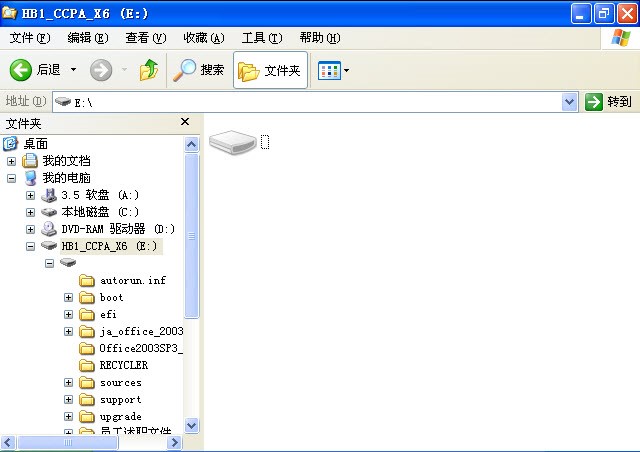Screen dimensions: 640x452
Task: Click the sources folder icon
Action: click(x=87, y=383)
